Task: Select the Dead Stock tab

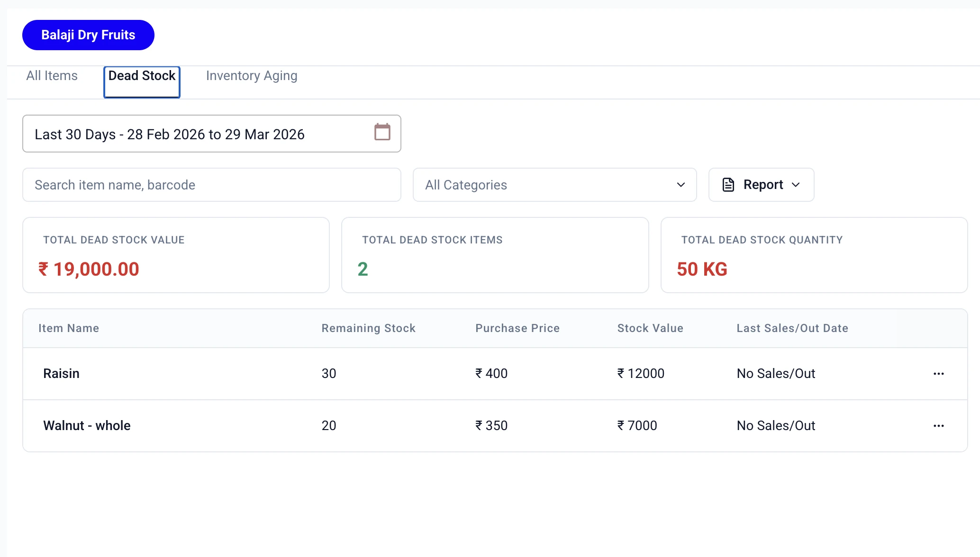Action: pos(142,76)
